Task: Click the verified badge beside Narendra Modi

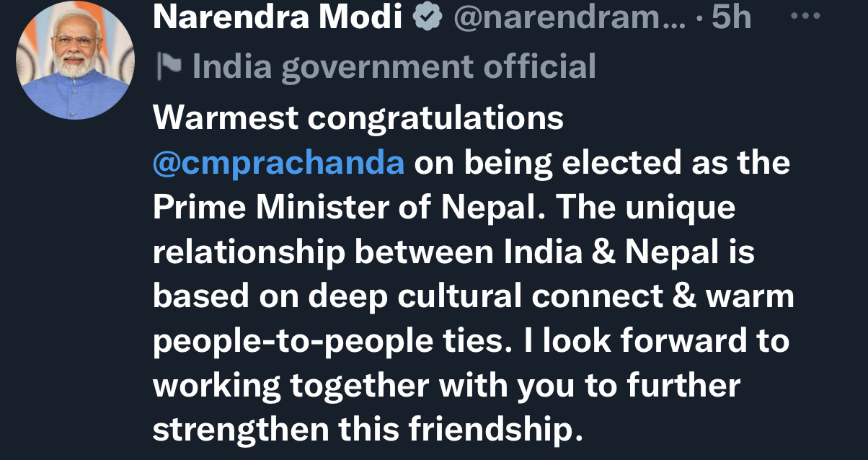Action: click(x=427, y=19)
